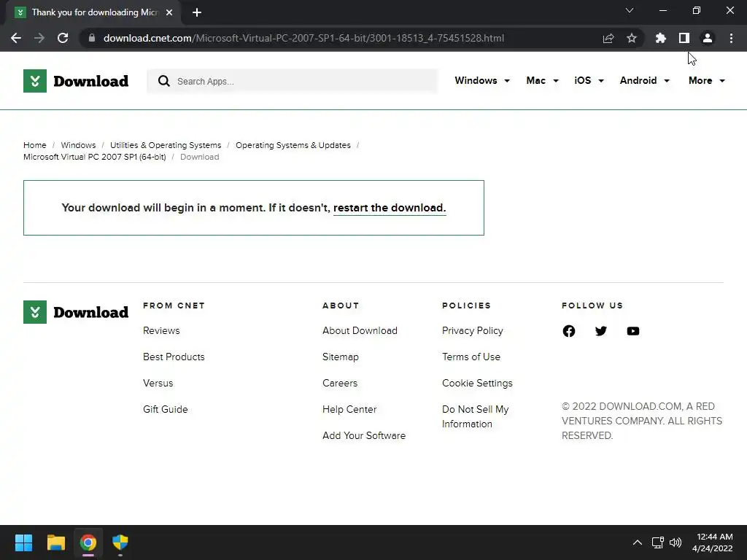The height and width of the screenshot is (560, 747).
Task: Open Reviews footer link
Action: (161, 330)
